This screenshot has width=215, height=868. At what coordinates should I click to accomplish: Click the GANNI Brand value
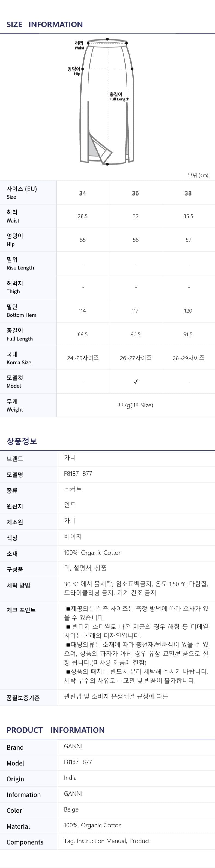click(x=73, y=746)
